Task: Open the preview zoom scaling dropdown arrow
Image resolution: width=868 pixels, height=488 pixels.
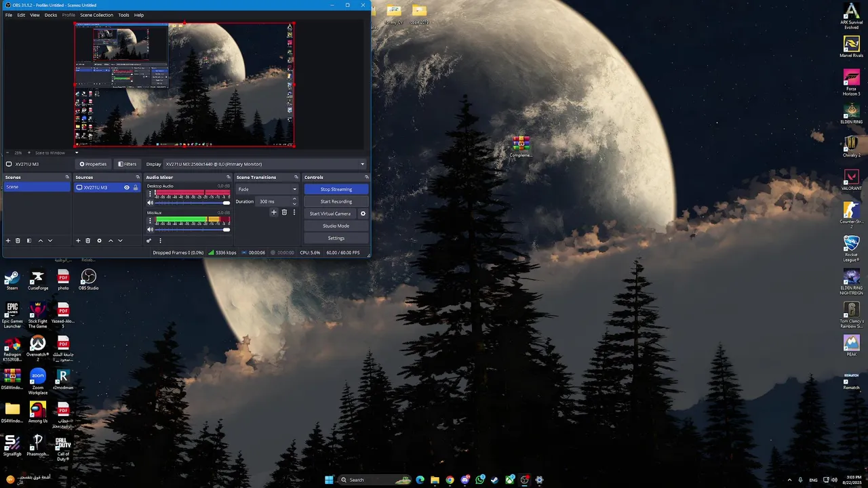Action: coord(77,152)
